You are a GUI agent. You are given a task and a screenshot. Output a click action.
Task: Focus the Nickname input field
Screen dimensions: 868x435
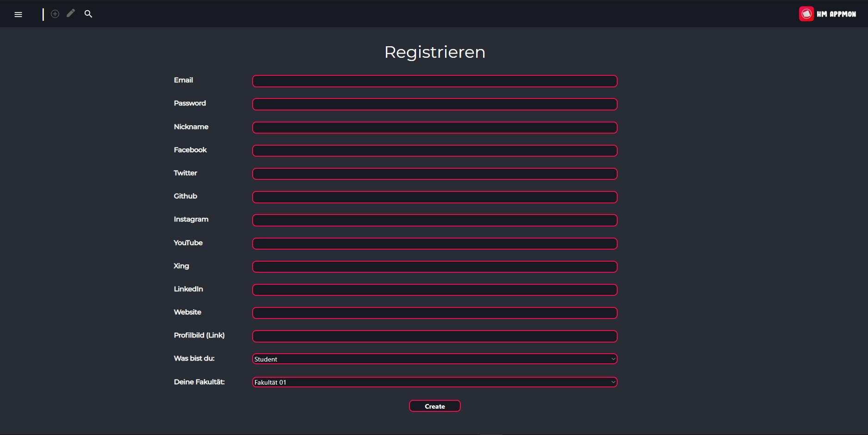(x=435, y=128)
